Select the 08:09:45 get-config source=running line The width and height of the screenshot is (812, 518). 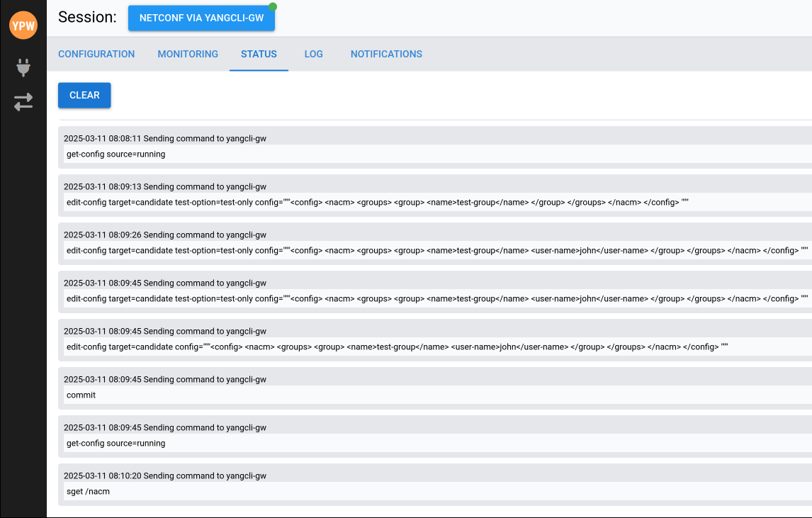pos(115,443)
